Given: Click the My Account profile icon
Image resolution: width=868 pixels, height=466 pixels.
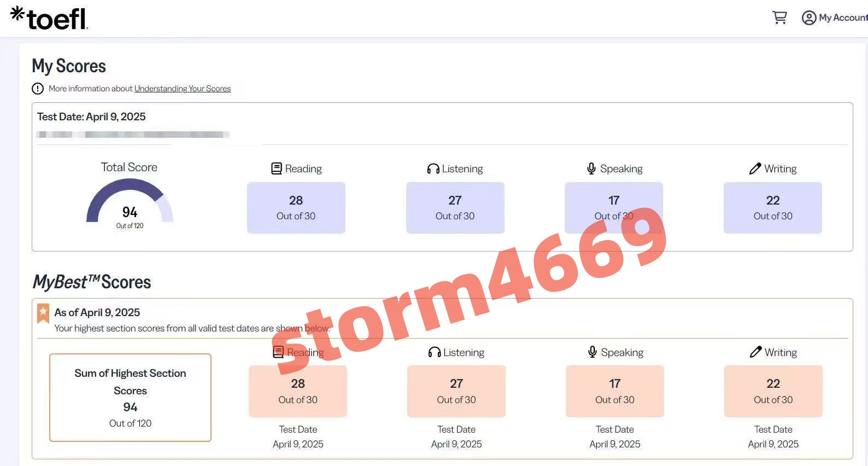Looking at the screenshot, I should [x=808, y=18].
